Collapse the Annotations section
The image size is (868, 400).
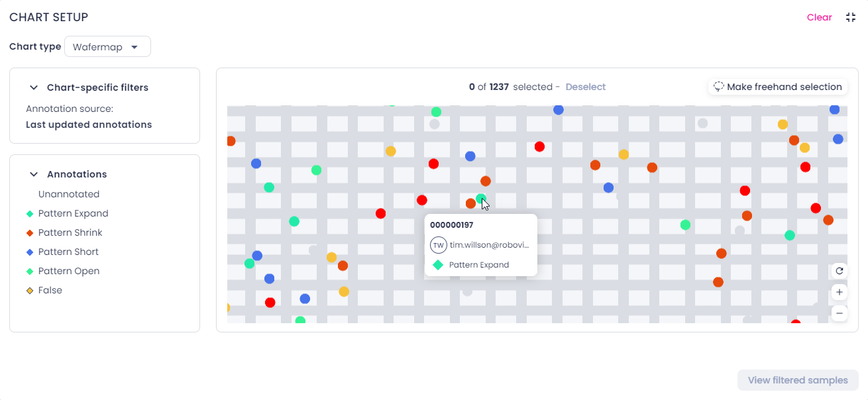[33, 174]
